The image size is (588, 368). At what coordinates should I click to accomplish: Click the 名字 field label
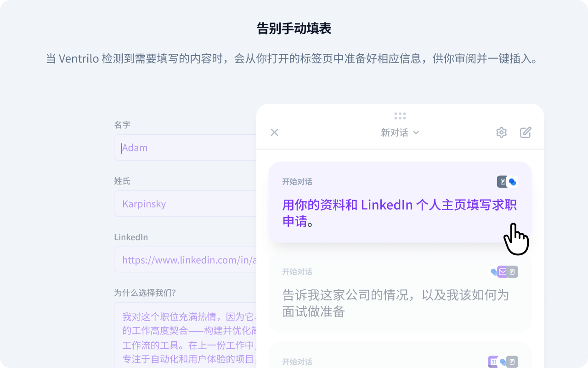(x=122, y=125)
